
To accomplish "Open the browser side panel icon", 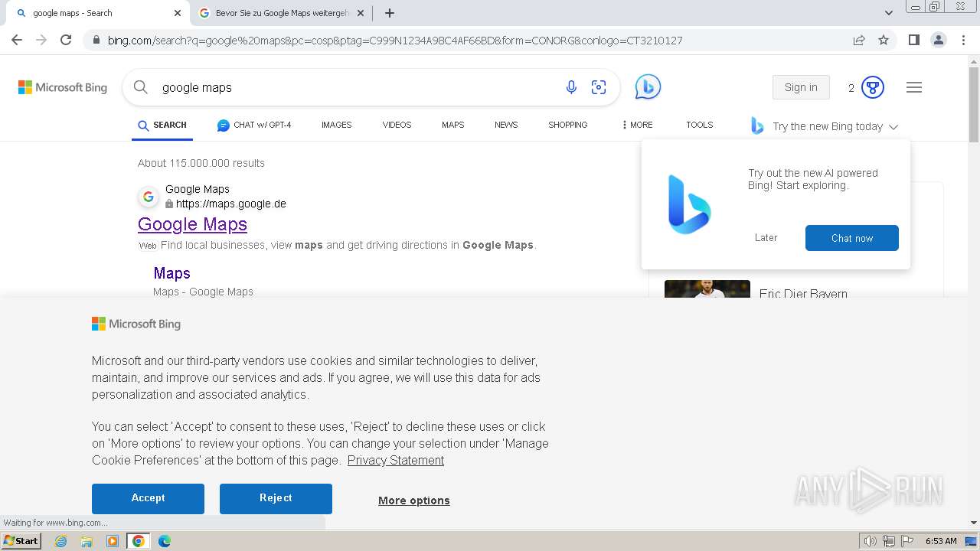I will pos(913,40).
